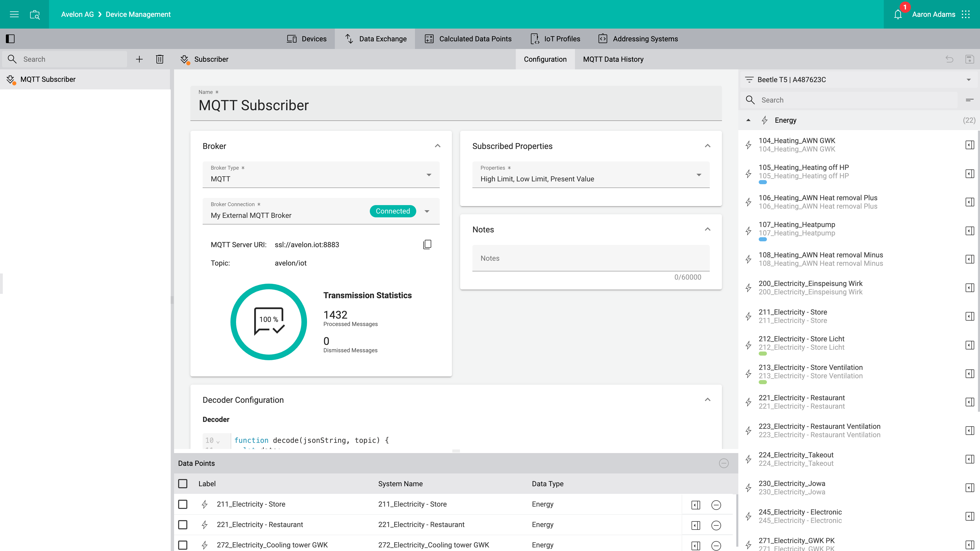Viewport: 980px width, 551px height.
Task: Open the apps grid launcher
Action: pyautogui.click(x=965, y=15)
